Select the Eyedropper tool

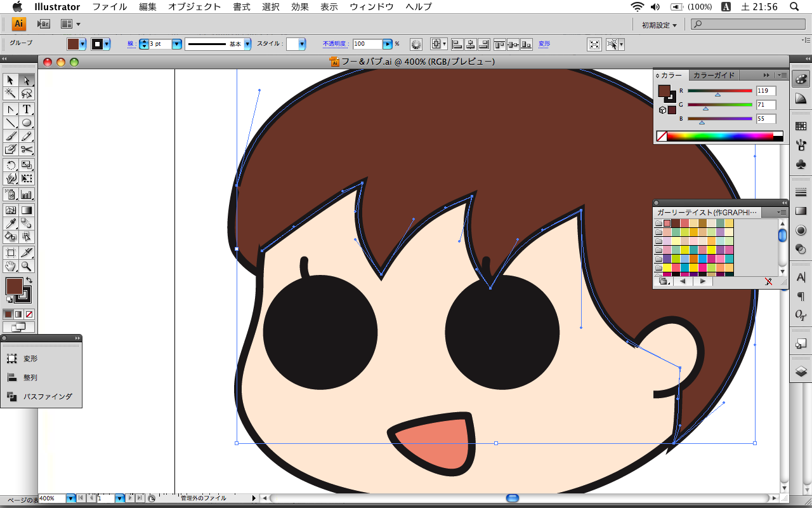(x=10, y=224)
